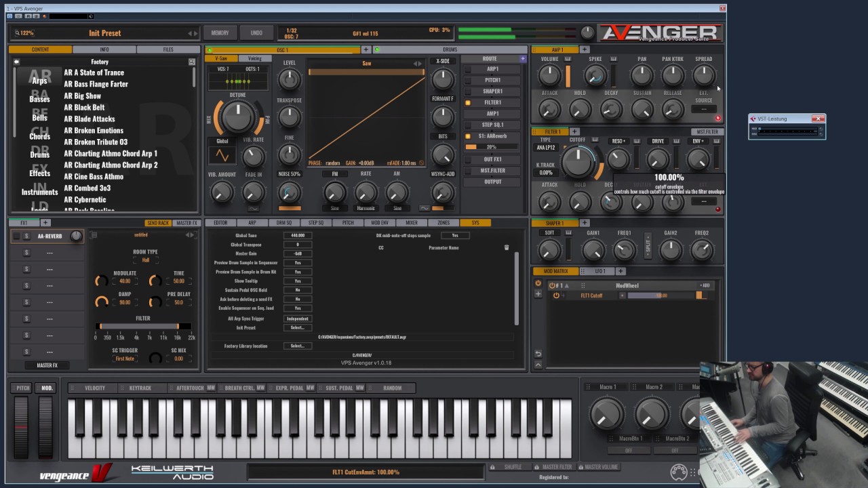The height and width of the screenshot is (488, 868).
Task: Click the MEMORY button
Action: (220, 33)
